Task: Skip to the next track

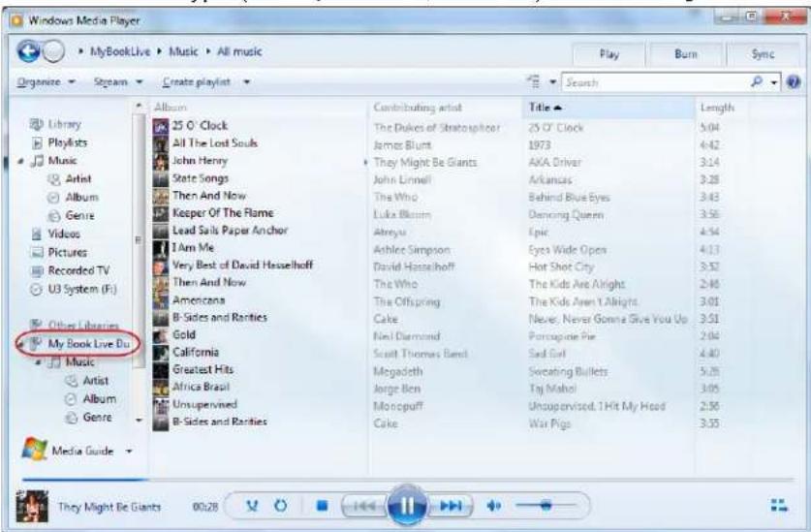Action: point(451,506)
